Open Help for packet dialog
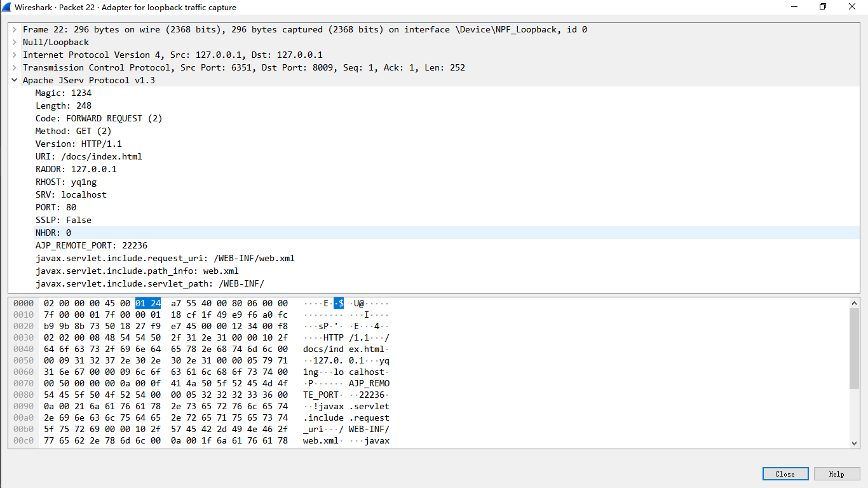868x488 pixels. (x=836, y=474)
